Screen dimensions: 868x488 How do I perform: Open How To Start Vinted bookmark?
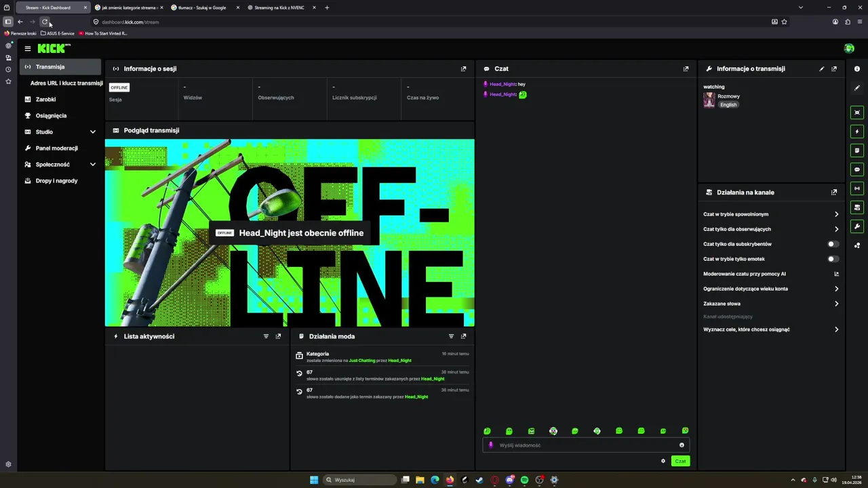coord(103,33)
